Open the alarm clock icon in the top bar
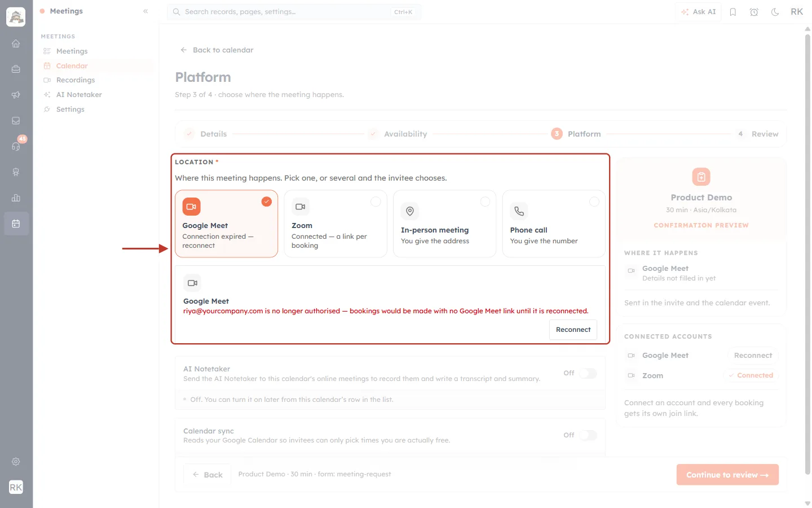The image size is (812, 508). 754,12
